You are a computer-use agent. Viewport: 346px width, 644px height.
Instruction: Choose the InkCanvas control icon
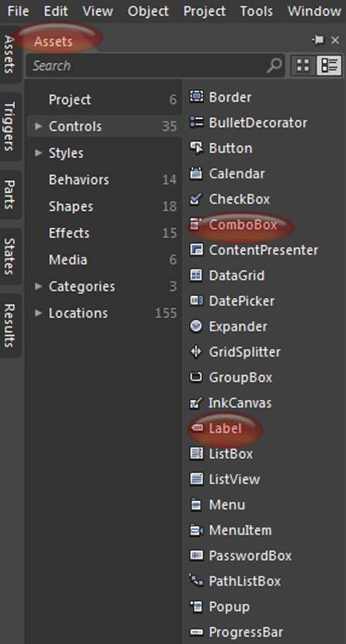(x=196, y=403)
